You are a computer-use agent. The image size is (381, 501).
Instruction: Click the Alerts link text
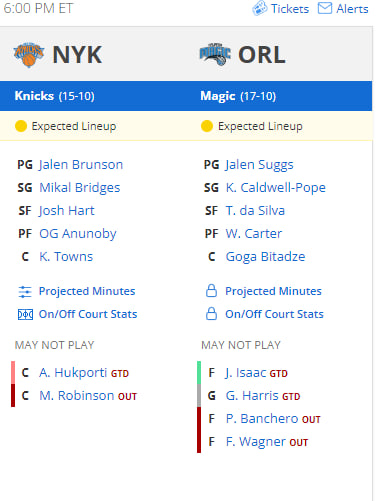(x=352, y=9)
